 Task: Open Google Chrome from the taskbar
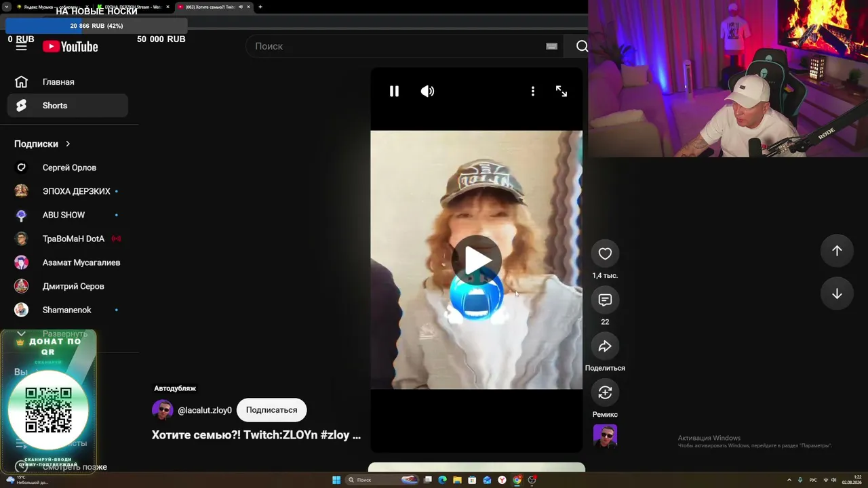(517, 480)
